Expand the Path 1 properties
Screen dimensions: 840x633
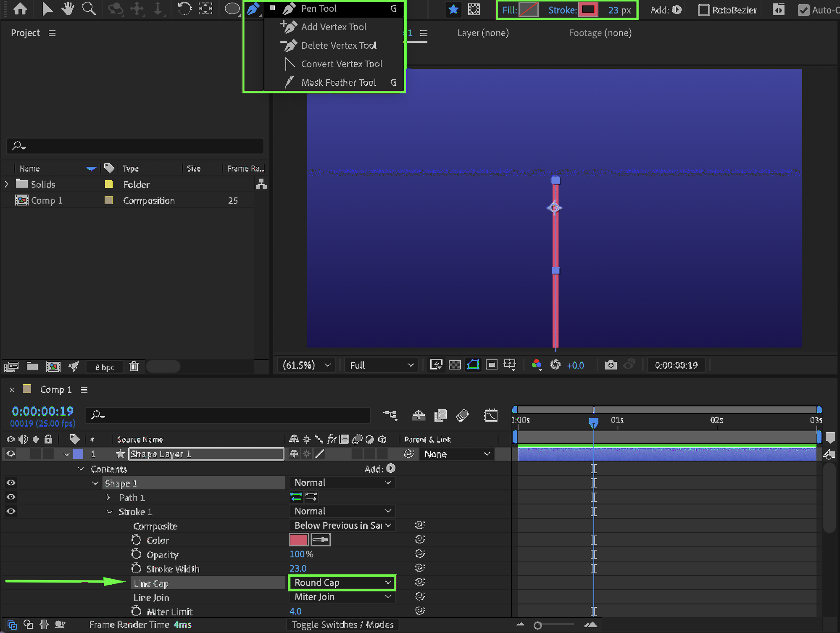pyautogui.click(x=108, y=497)
